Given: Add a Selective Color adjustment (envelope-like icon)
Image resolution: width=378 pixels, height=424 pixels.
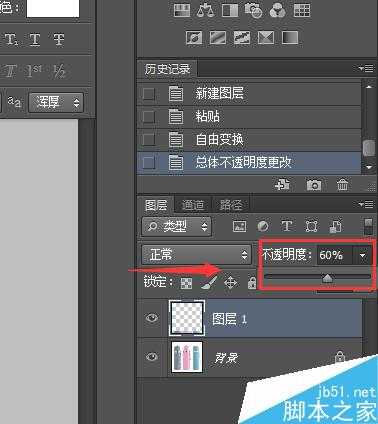Looking at the screenshot, I should pos(266,37).
